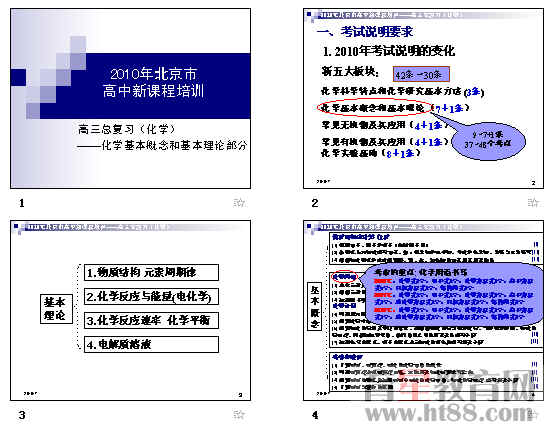Click the red oval highlighted line on slide 2
The image size is (550, 425).
pos(374,108)
